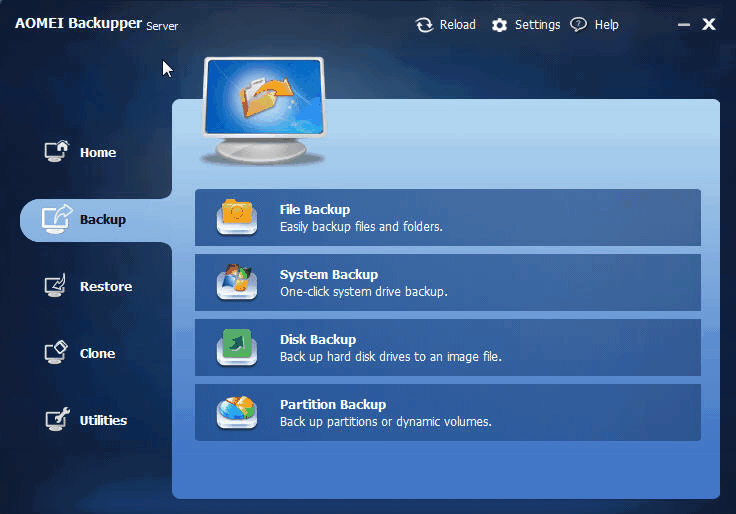Click the System Backup Windows-logo icon
The image size is (736, 514).
point(237,282)
